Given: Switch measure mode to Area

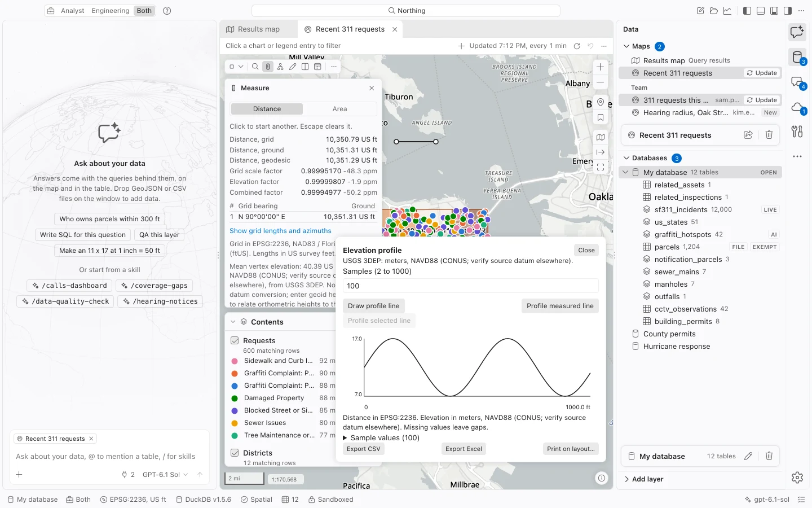Looking at the screenshot, I should pyautogui.click(x=339, y=109).
